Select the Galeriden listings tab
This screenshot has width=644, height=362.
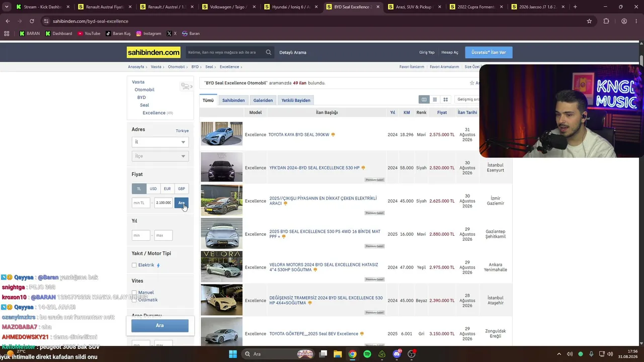pyautogui.click(x=263, y=100)
